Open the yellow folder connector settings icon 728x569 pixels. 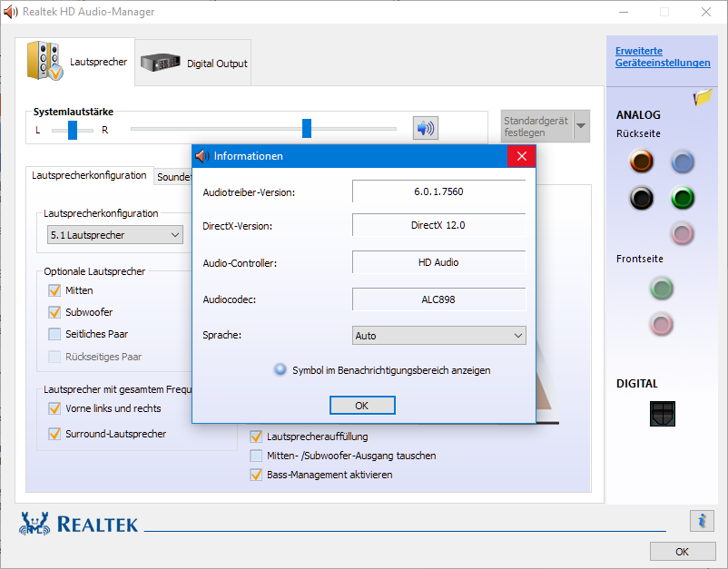[x=703, y=97]
